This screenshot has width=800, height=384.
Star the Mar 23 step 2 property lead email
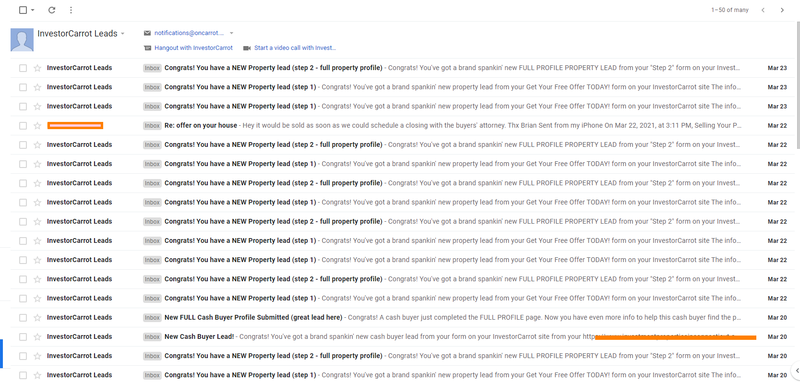click(x=37, y=68)
